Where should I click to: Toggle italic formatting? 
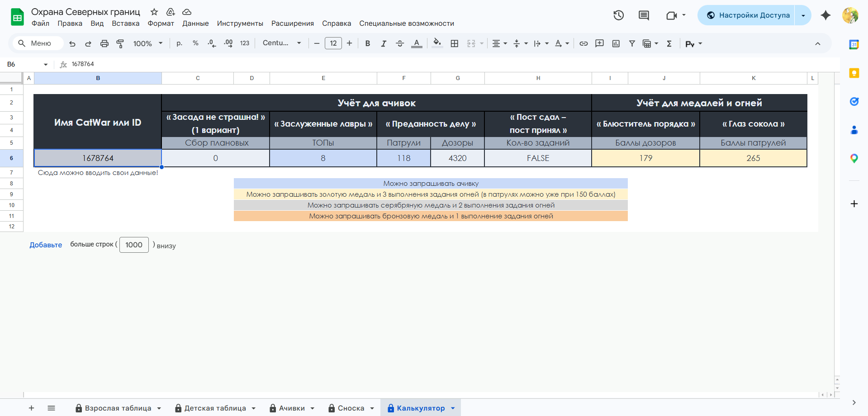point(384,43)
